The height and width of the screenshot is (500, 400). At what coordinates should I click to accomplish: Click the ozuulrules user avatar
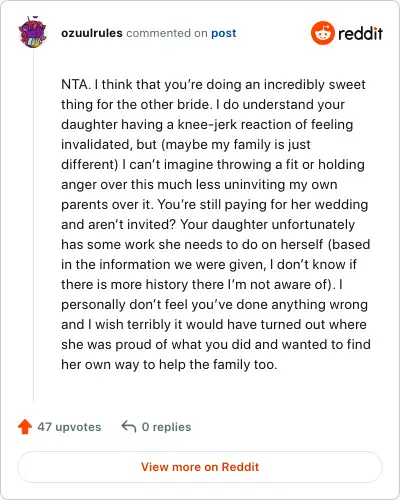coord(32,32)
